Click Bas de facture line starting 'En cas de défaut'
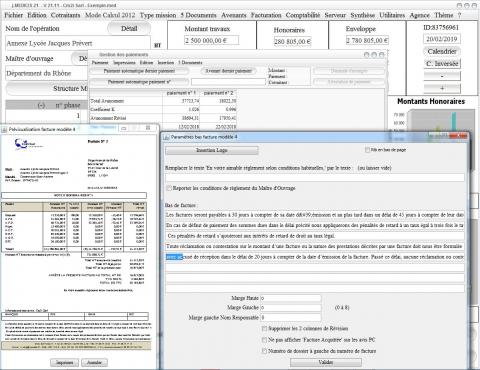Screen dimensions: 480x370 coord(315,226)
